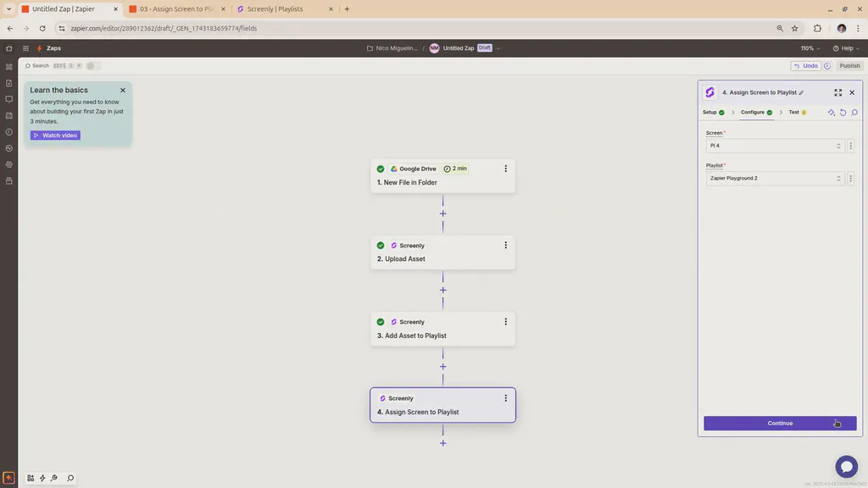Image resolution: width=868 pixels, height=488 pixels.
Task: Open the Zapier Copilot in bottom-left corner
Action: (x=7, y=477)
